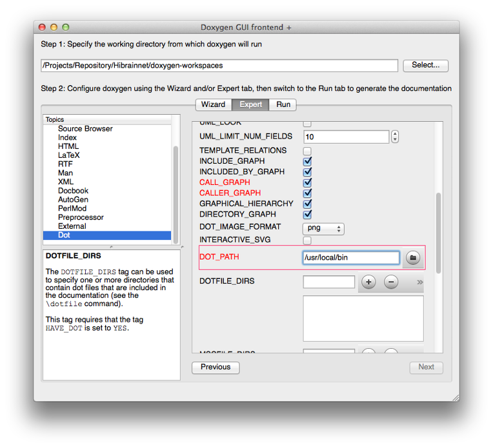Screen dimensions: 493x448
Task: Click the Next button
Action: coord(426,367)
